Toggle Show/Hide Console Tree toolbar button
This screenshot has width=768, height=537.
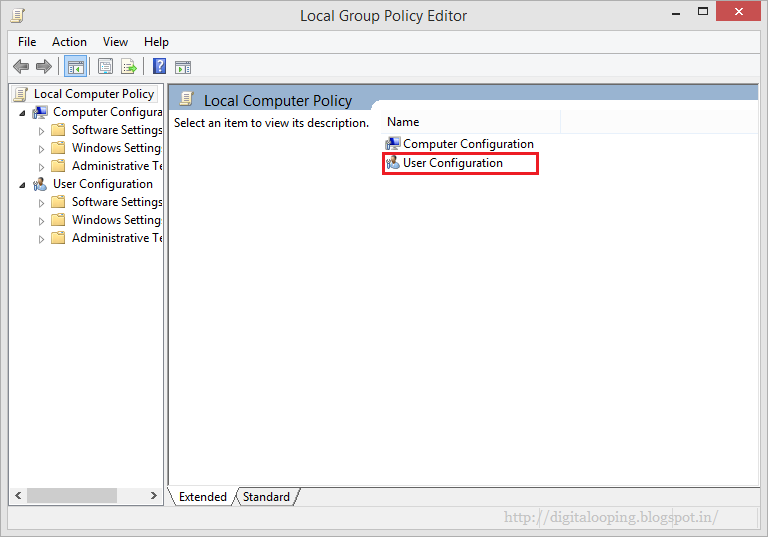(x=75, y=66)
